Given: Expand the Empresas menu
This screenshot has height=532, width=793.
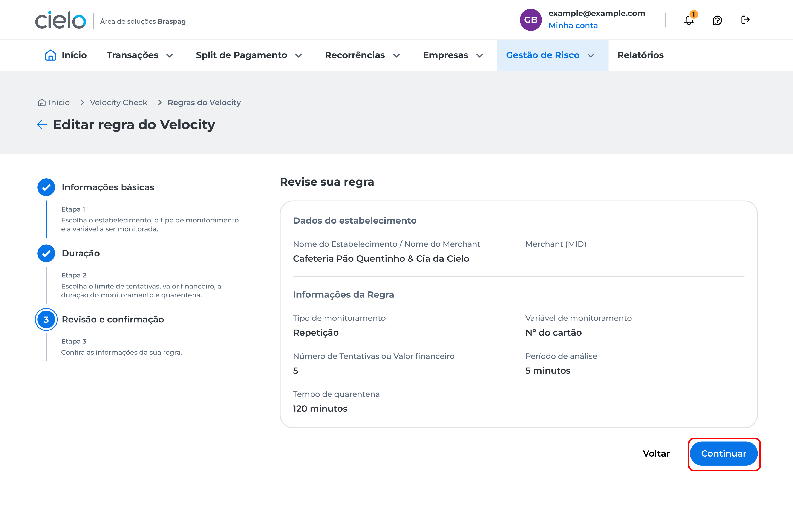Looking at the screenshot, I should (452, 55).
